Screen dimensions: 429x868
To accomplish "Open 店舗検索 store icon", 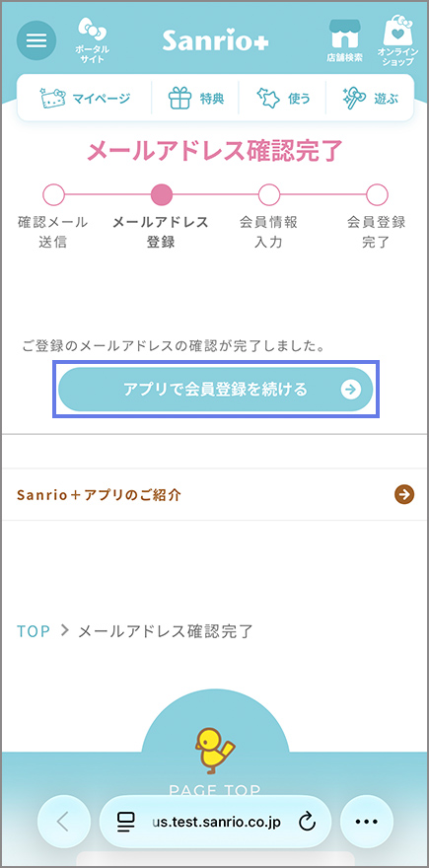I will point(344,40).
